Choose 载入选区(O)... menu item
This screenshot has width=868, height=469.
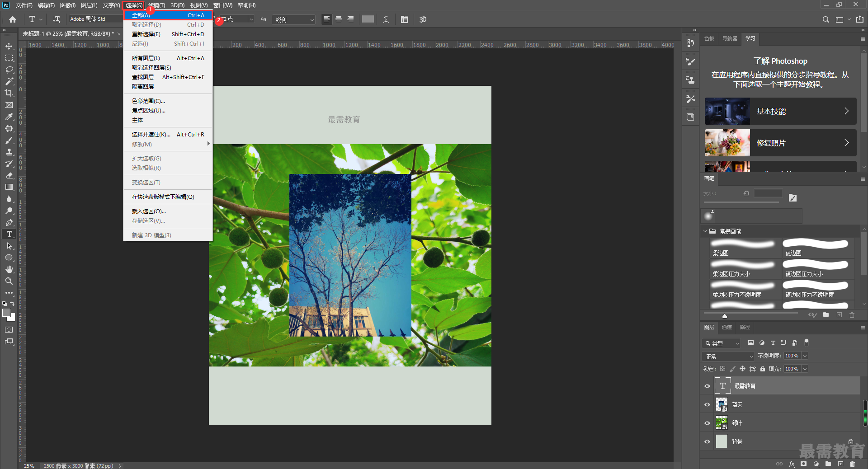point(168,211)
